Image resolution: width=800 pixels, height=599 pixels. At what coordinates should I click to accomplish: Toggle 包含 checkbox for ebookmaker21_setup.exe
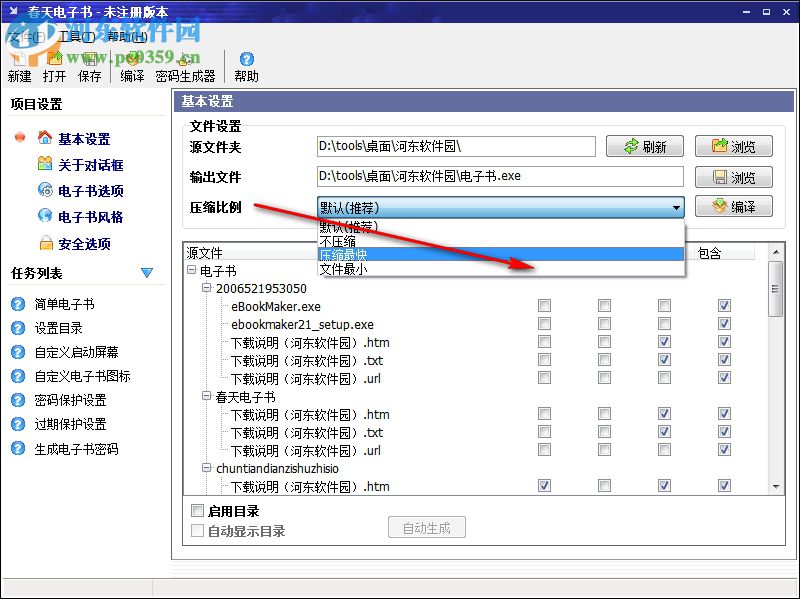[x=724, y=323]
